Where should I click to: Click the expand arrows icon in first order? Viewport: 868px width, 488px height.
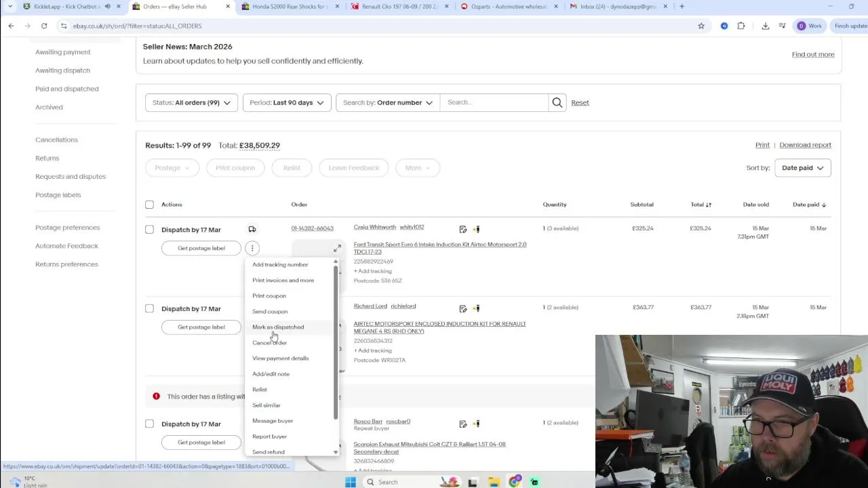point(337,249)
